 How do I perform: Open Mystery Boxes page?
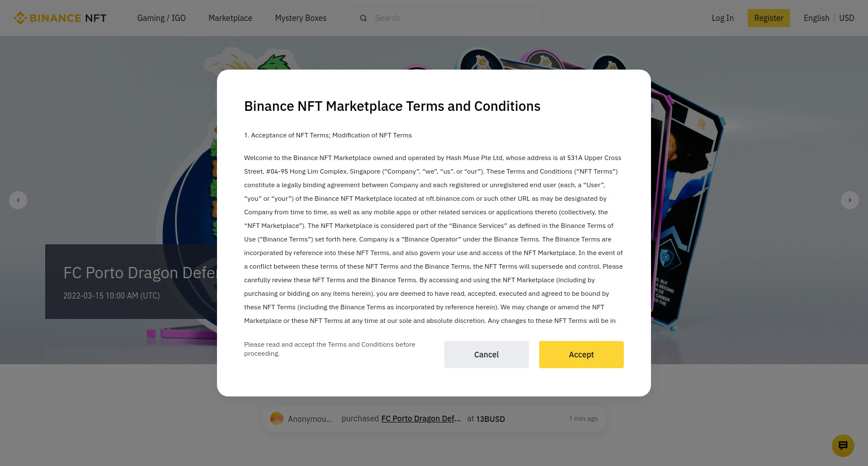(301, 18)
